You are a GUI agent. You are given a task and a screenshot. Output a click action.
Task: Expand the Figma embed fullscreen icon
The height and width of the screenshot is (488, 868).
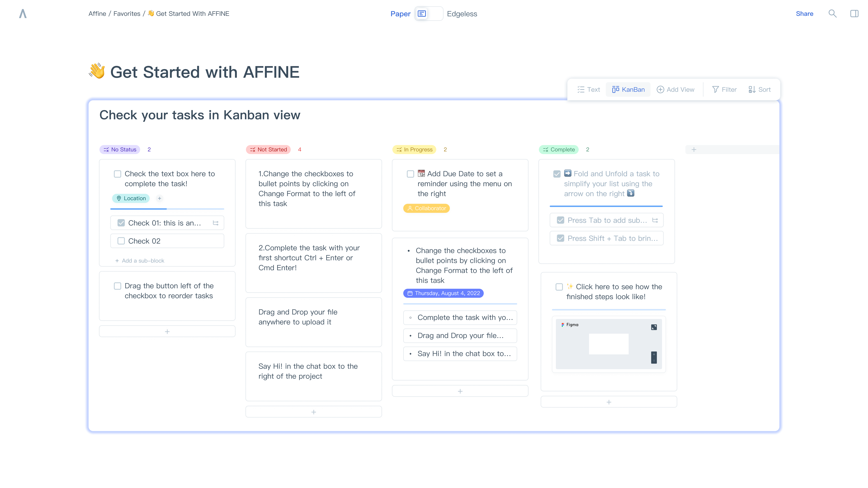tap(654, 327)
